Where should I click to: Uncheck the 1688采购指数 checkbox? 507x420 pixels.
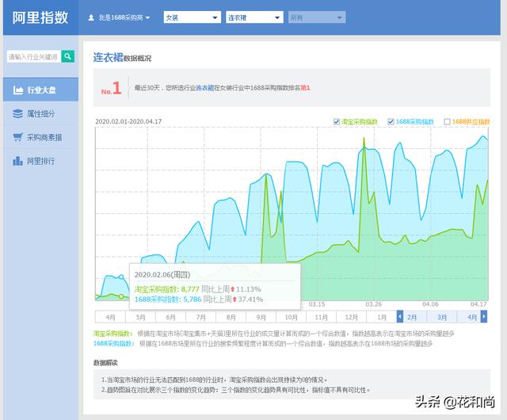click(391, 122)
